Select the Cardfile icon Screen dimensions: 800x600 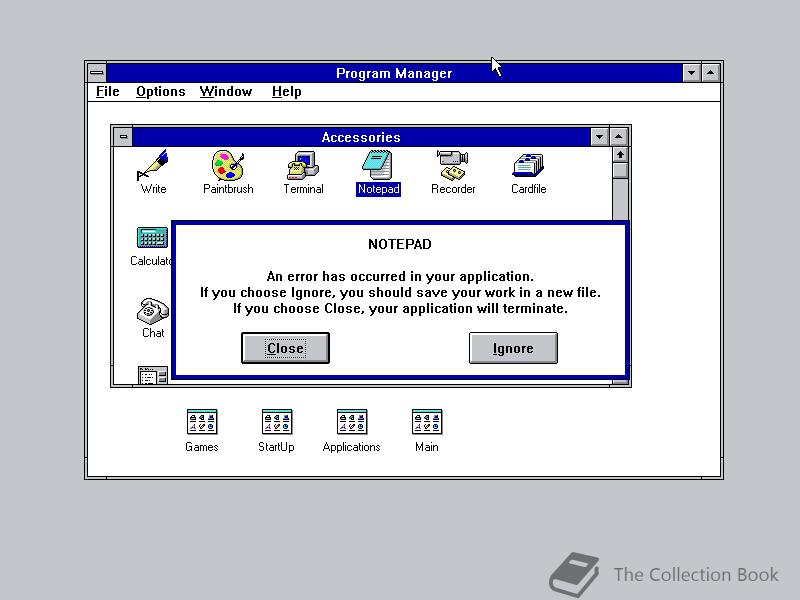(528, 165)
